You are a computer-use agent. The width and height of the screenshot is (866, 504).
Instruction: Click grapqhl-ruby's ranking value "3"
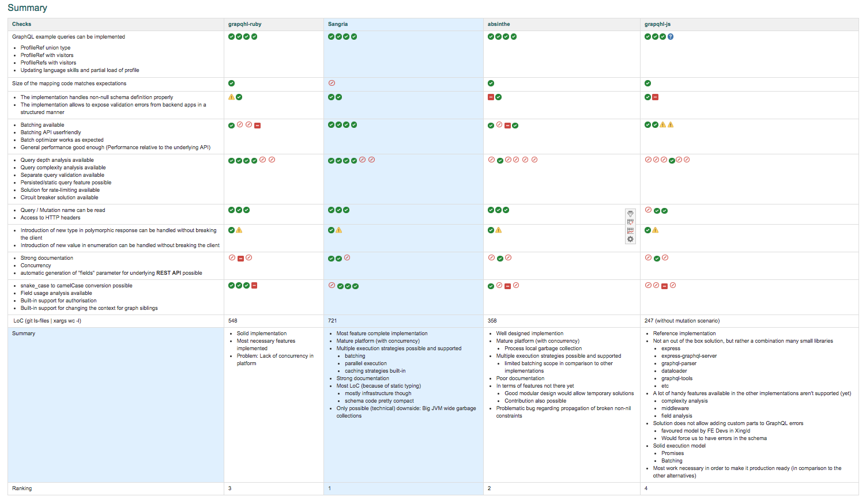(230, 488)
